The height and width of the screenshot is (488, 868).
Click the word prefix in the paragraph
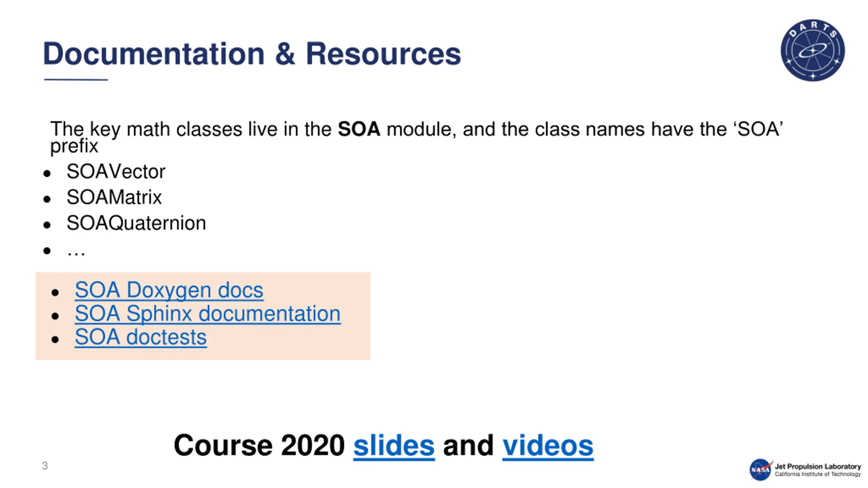click(74, 146)
